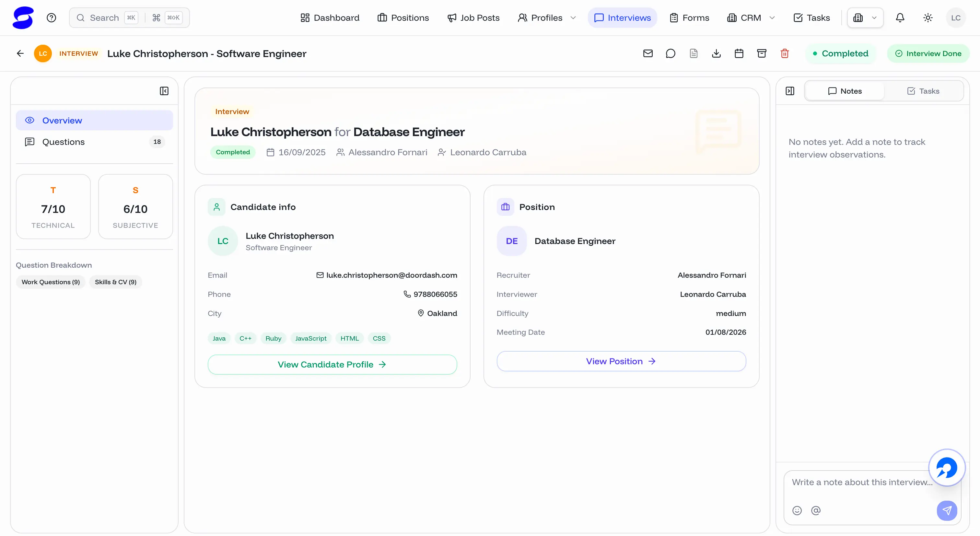Open Questions section in sidebar

coord(94,142)
